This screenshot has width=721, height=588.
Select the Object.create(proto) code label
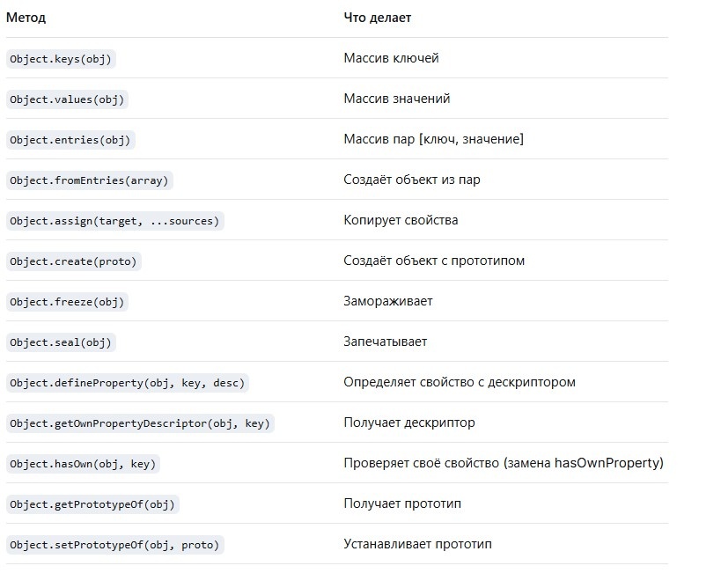[73, 261]
